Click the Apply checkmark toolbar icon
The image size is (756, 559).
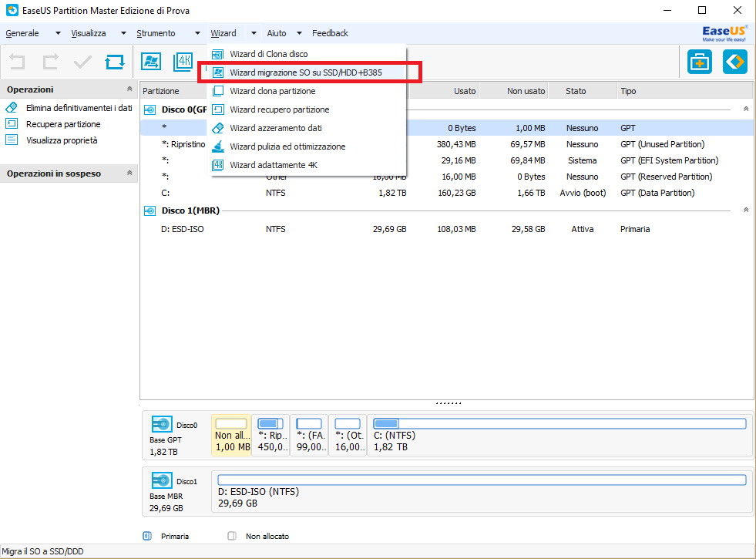pyautogui.click(x=82, y=62)
